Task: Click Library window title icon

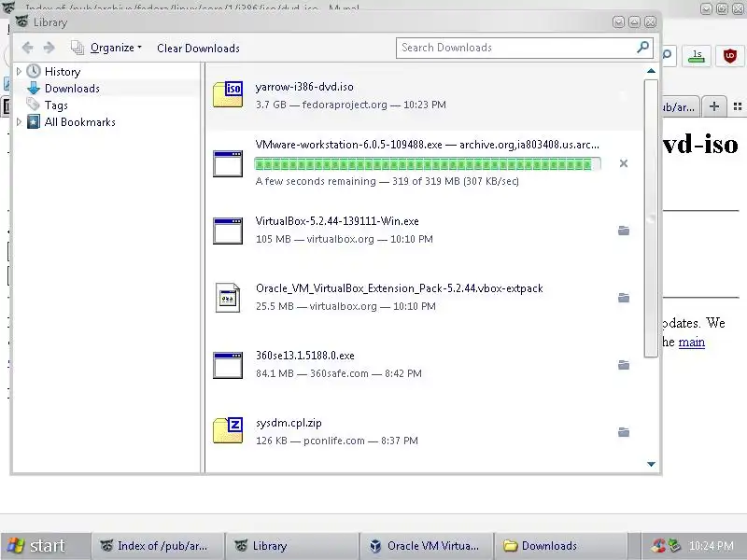Action: point(21,21)
